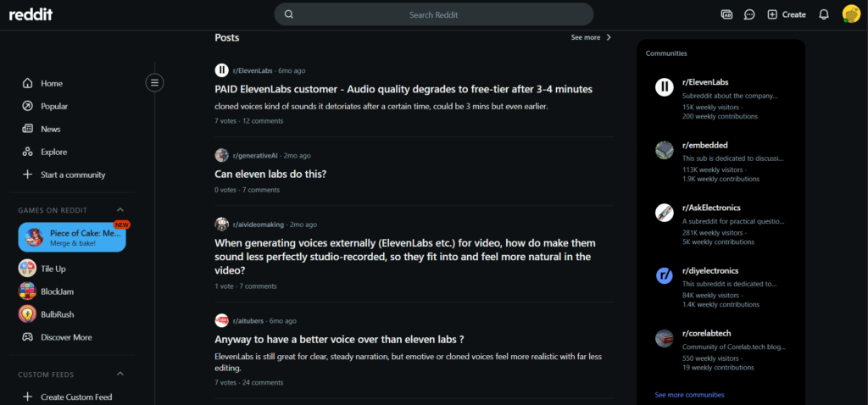The width and height of the screenshot is (868, 405).
Task: Open the notifications bell
Action: [824, 14]
